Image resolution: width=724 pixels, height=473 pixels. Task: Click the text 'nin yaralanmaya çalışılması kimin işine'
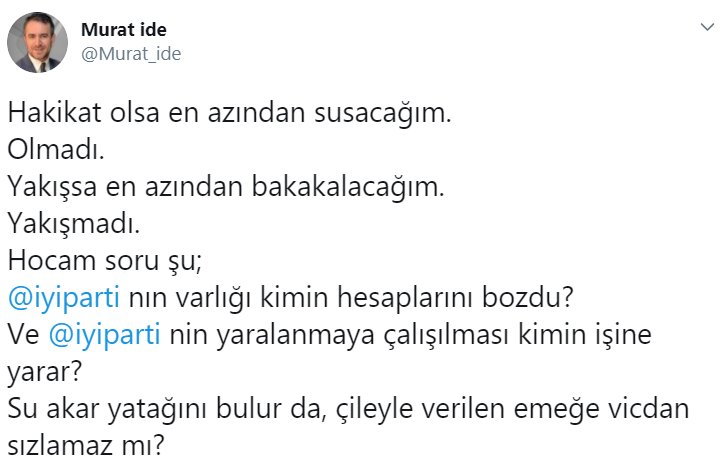pyautogui.click(x=410, y=335)
